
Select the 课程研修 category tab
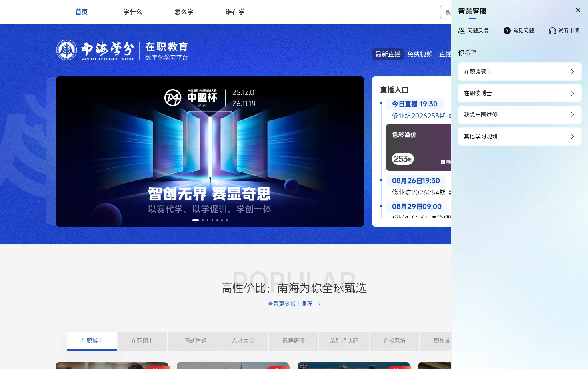click(294, 341)
